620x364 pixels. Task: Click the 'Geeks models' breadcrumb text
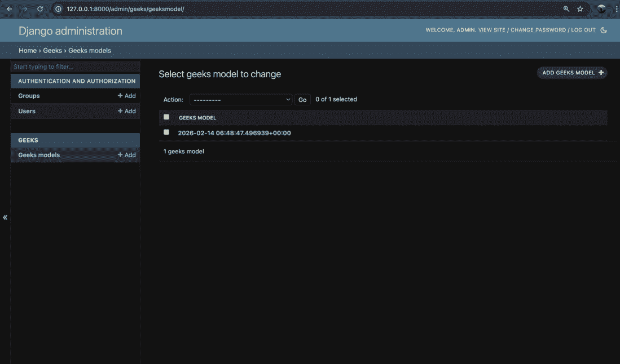pyautogui.click(x=89, y=51)
